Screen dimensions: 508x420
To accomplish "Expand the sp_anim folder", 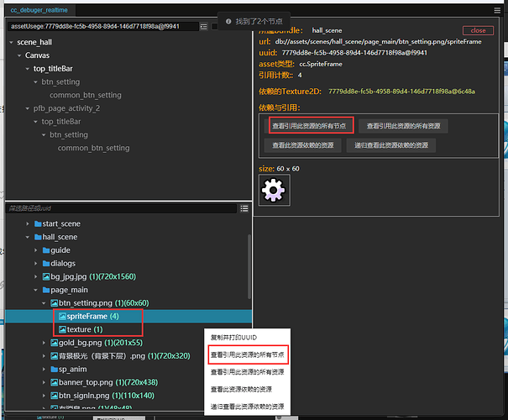I will 44,370.
